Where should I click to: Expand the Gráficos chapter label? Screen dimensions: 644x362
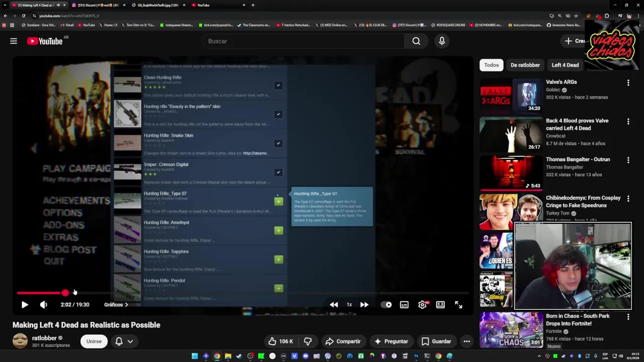[x=116, y=305]
